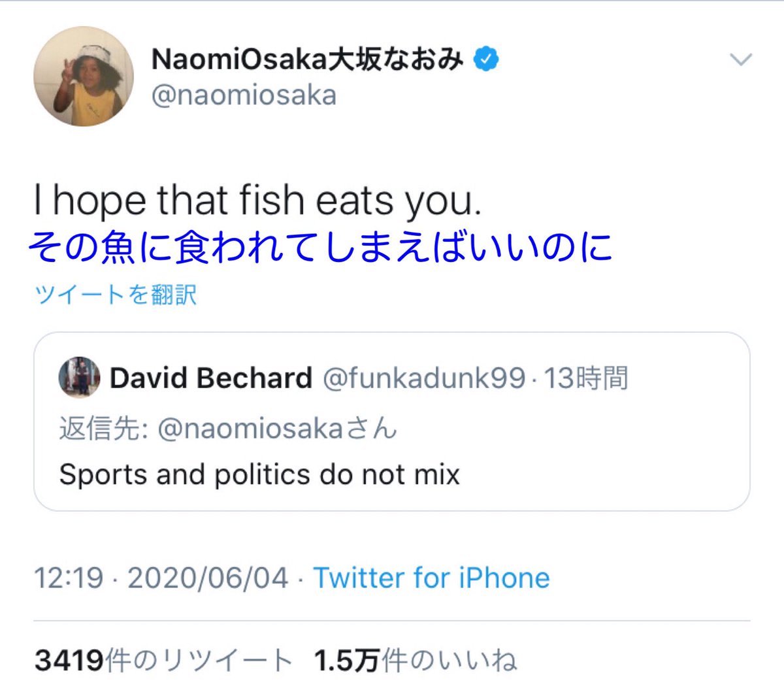Click the 返信先 label in the quoted tweet
This screenshot has height=694, width=784.
click(103, 429)
